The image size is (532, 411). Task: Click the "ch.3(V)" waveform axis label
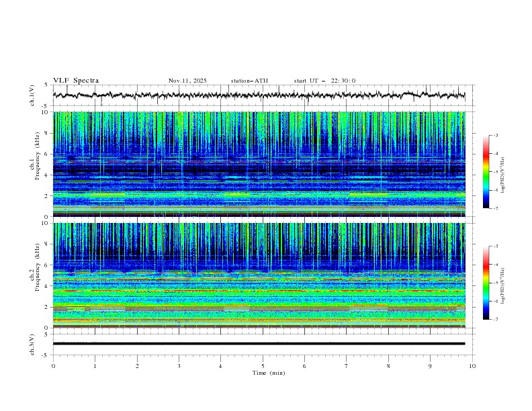[x=32, y=345]
